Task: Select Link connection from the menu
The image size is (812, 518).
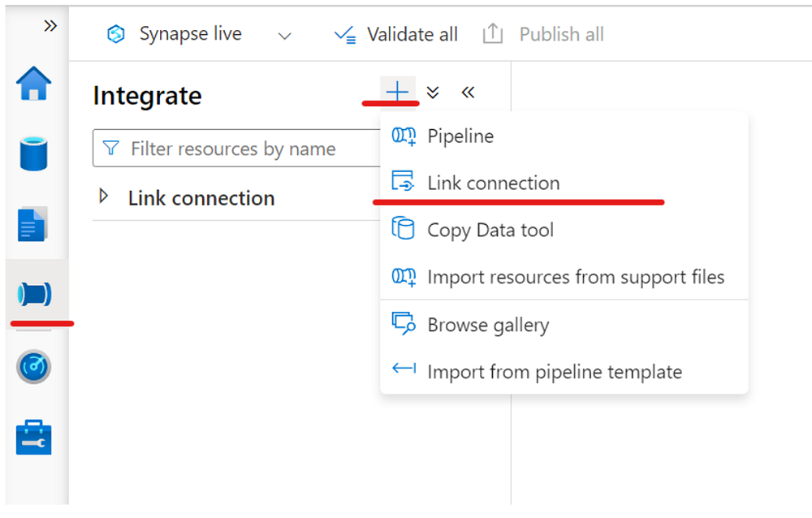Action: [493, 183]
